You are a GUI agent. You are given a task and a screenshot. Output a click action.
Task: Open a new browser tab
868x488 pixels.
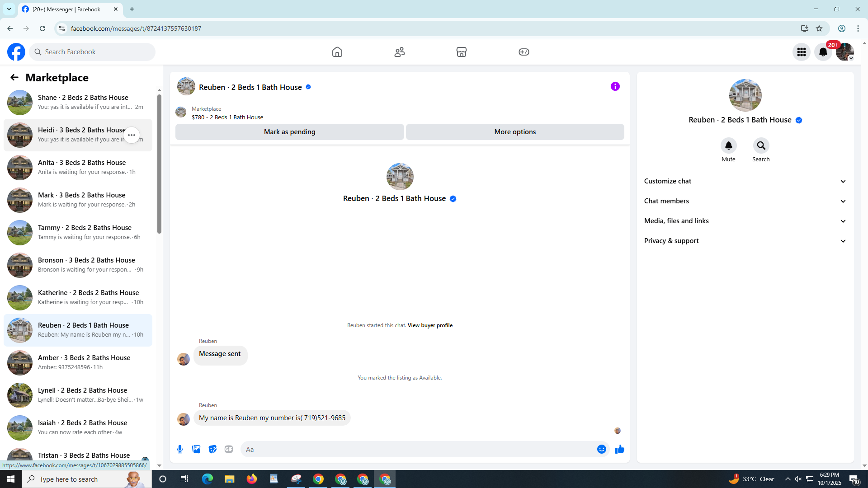point(132,9)
